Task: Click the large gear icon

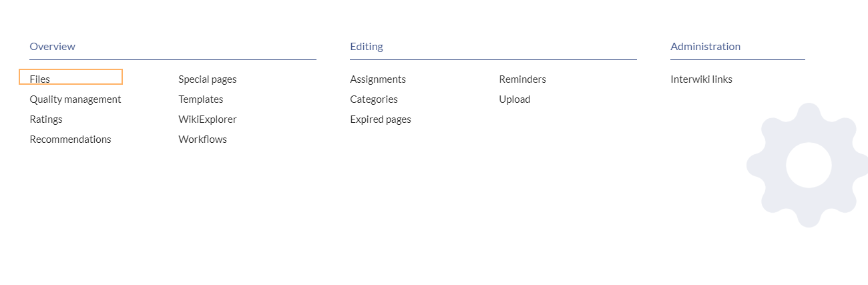Action: [808, 165]
